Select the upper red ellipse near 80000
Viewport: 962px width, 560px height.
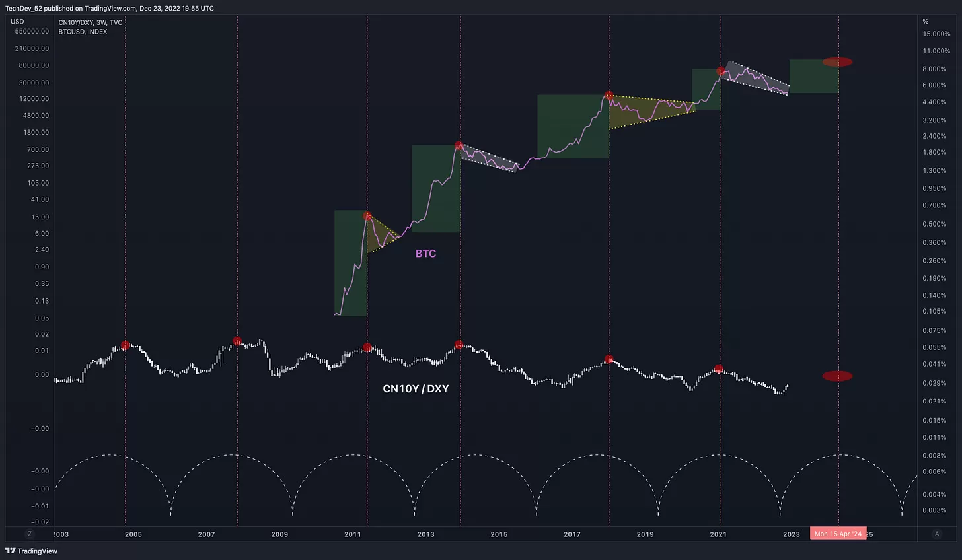pos(837,62)
